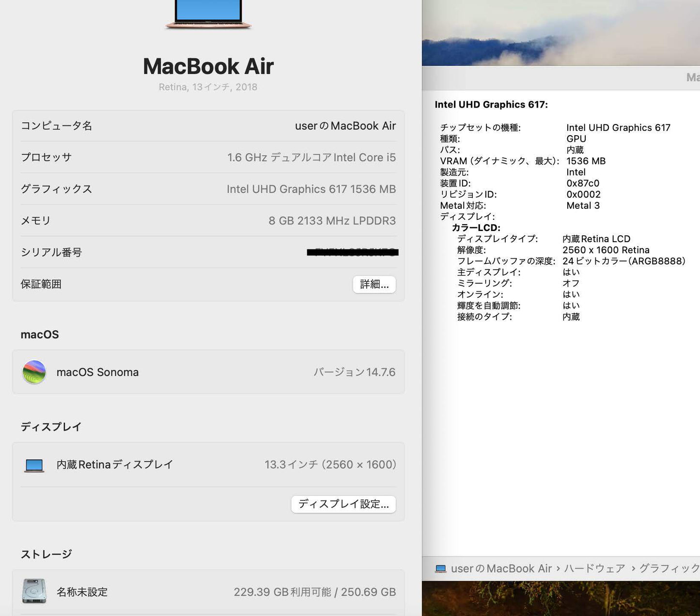This screenshot has height=616, width=700.
Task: Open ディスプレイ設定... settings
Action: pos(343,504)
